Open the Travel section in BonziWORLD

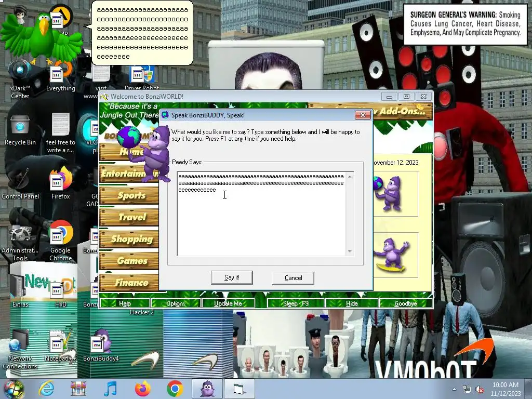click(129, 217)
